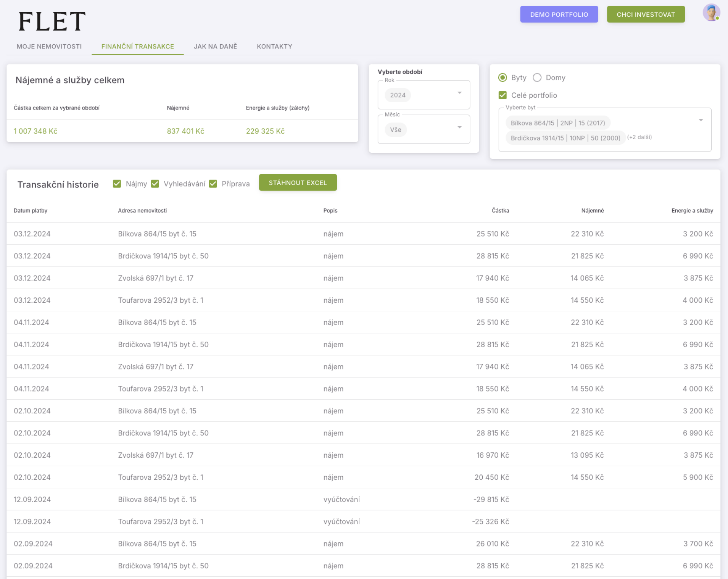Switch to the Moje nemovitosti tab

pos(49,46)
